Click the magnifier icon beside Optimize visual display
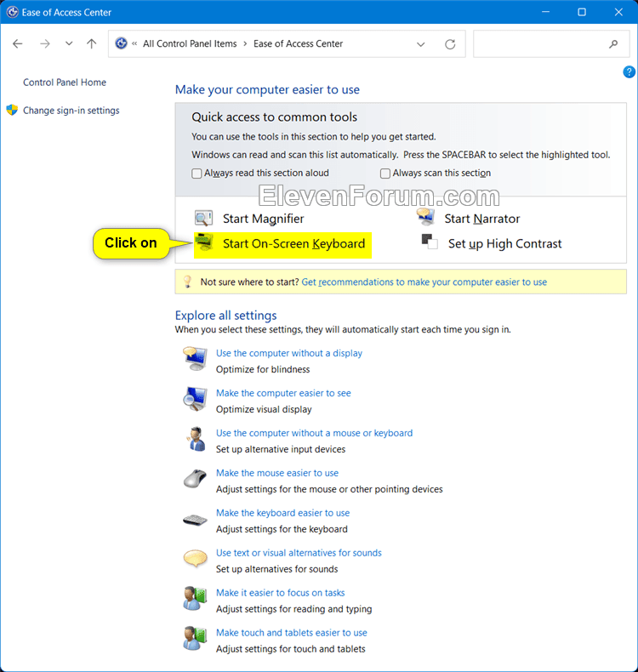This screenshot has height=672, width=638. [x=196, y=399]
